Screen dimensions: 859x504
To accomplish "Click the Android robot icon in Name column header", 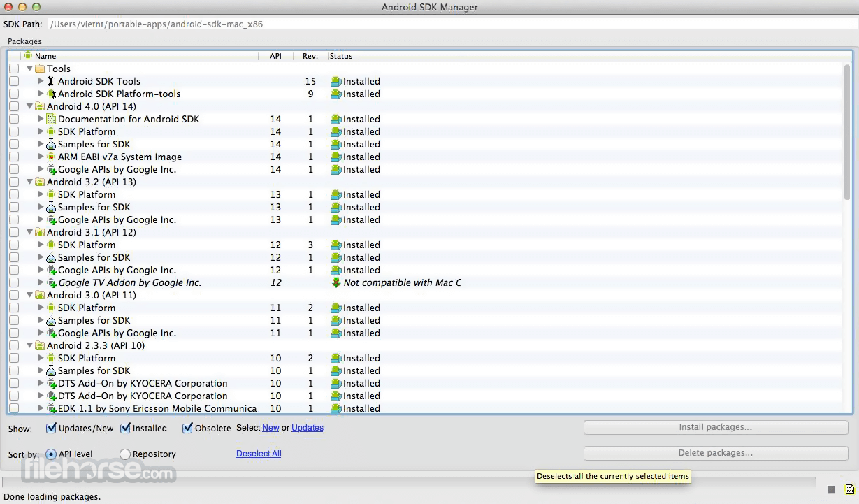I will coord(28,55).
